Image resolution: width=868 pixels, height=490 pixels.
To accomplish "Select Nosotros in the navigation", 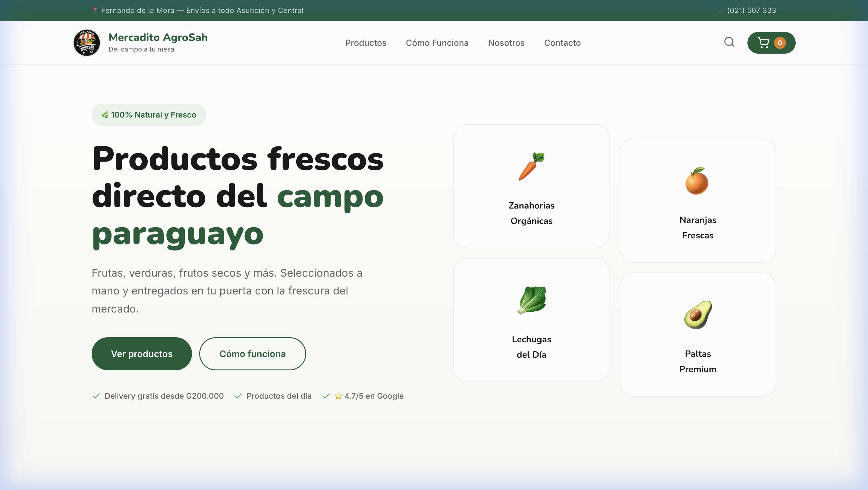I will [x=506, y=43].
